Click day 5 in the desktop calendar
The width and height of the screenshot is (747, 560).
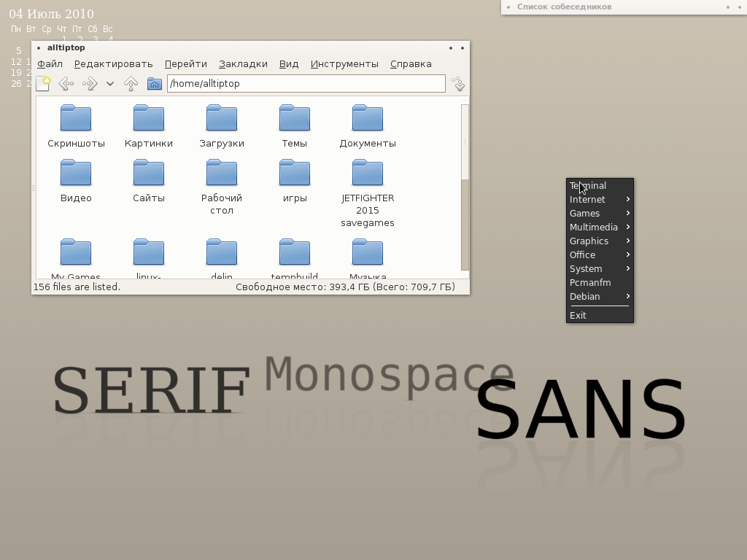pyautogui.click(x=18, y=50)
